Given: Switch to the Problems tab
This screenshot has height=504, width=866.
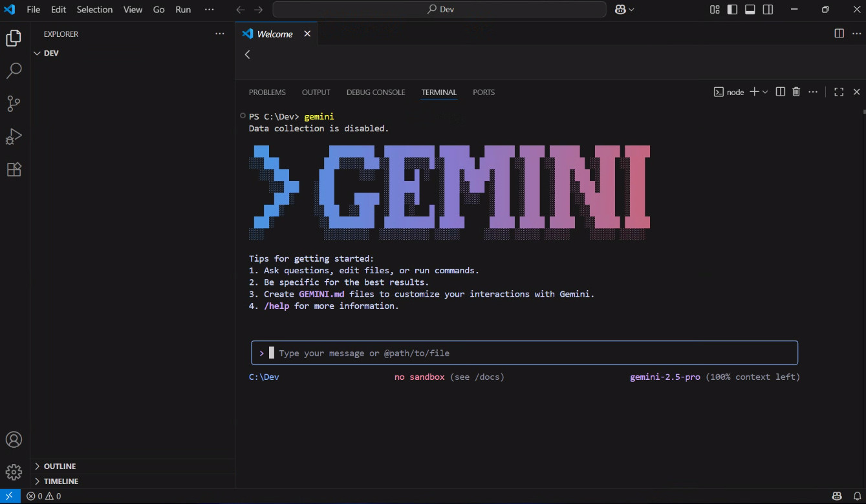Looking at the screenshot, I should point(267,92).
